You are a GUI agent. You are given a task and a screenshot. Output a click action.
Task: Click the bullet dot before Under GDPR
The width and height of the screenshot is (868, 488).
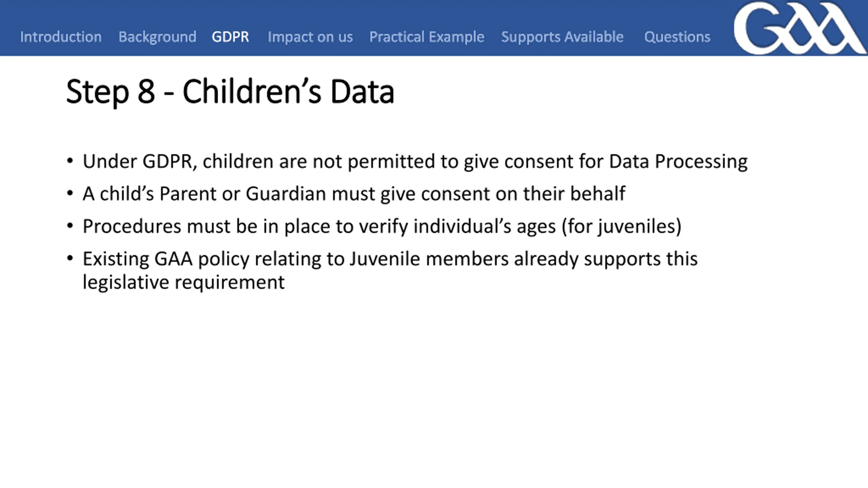click(70, 161)
